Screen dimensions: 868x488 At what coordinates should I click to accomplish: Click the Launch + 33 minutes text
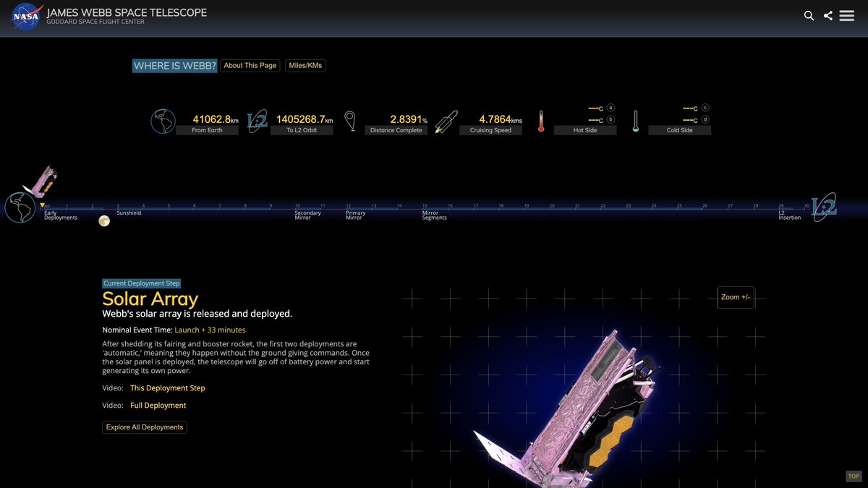[x=210, y=330]
